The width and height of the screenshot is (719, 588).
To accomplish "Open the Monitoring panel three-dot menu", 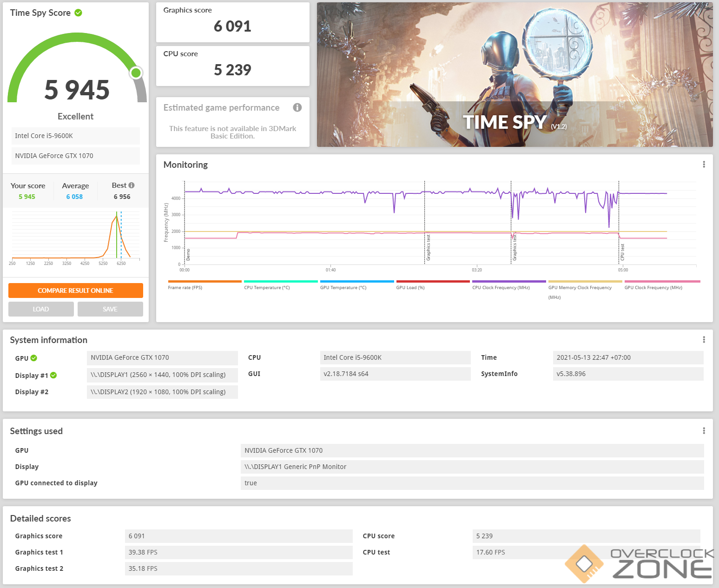I will (704, 165).
